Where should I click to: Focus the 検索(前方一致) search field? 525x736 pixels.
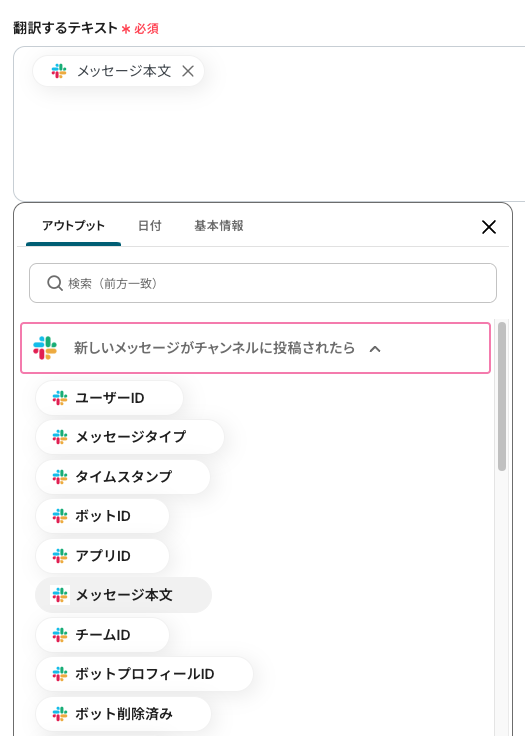pos(262,283)
